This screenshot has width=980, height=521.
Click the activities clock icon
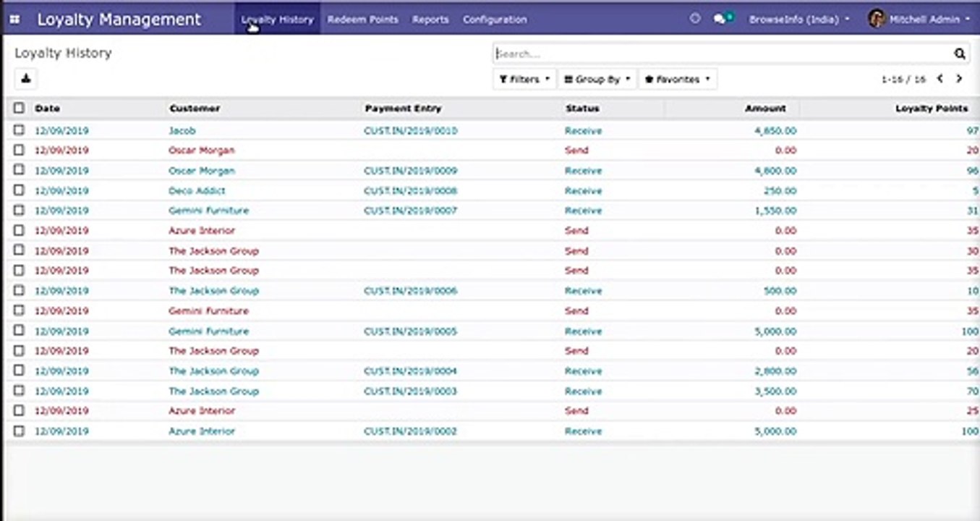[695, 19]
